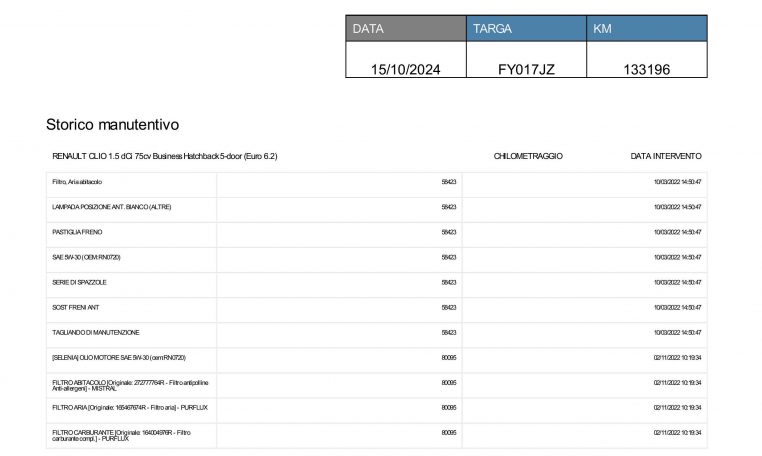
Task: Select the date 15/10/2024
Action: pyautogui.click(x=405, y=69)
